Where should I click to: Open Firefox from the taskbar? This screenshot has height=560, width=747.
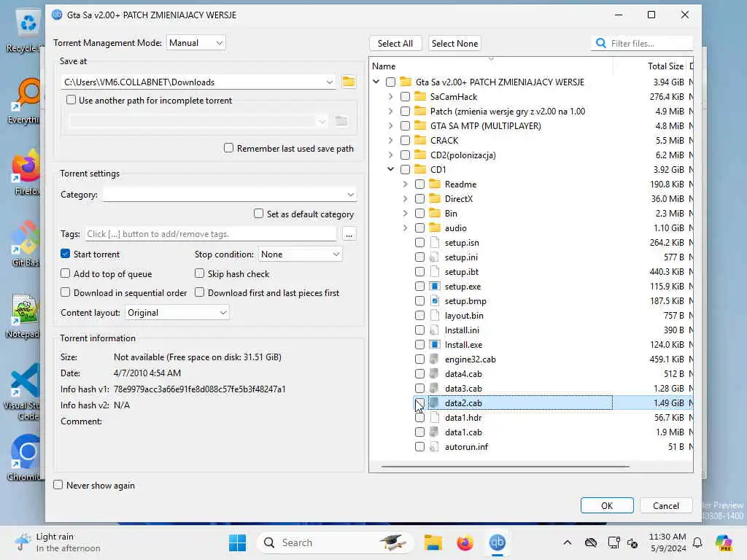point(465,542)
